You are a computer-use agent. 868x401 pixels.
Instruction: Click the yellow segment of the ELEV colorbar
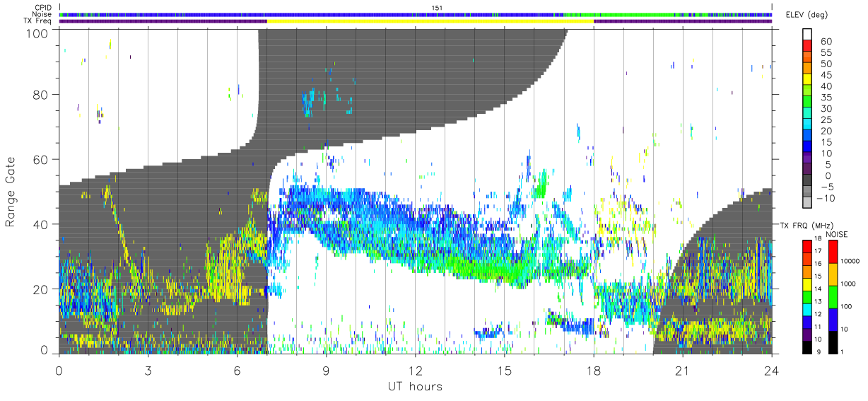pyautogui.click(x=808, y=79)
